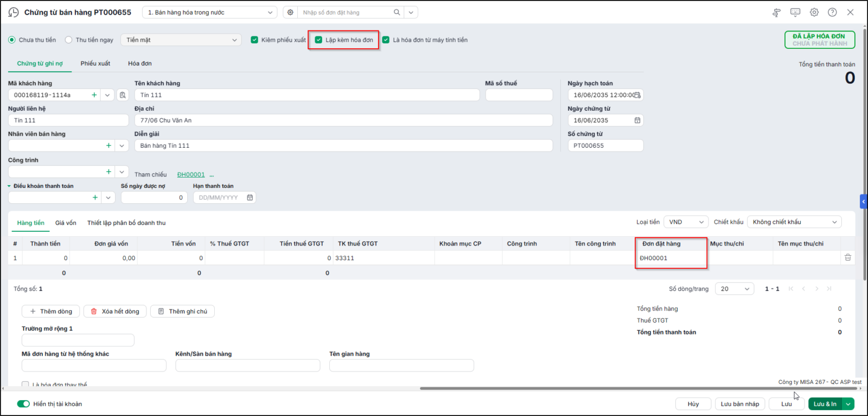Open the Không chiết khấu discount dropdown
Viewport: 868px width, 416px height.
794,222
